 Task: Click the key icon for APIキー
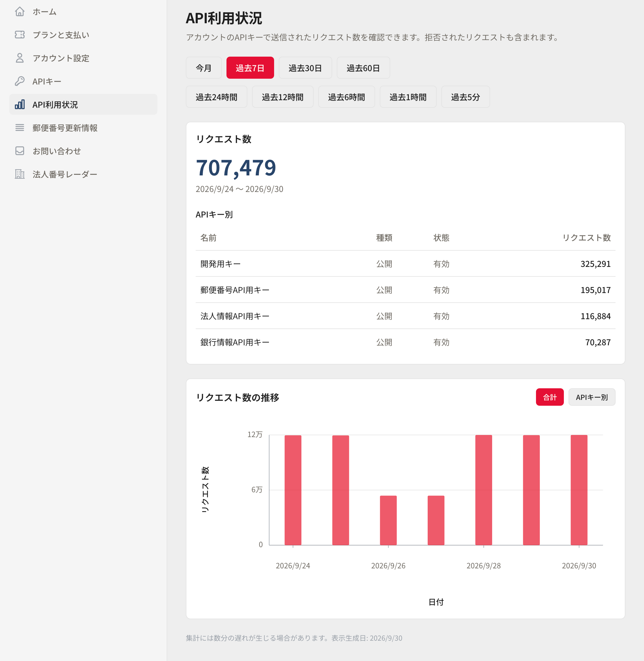[20, 81]
